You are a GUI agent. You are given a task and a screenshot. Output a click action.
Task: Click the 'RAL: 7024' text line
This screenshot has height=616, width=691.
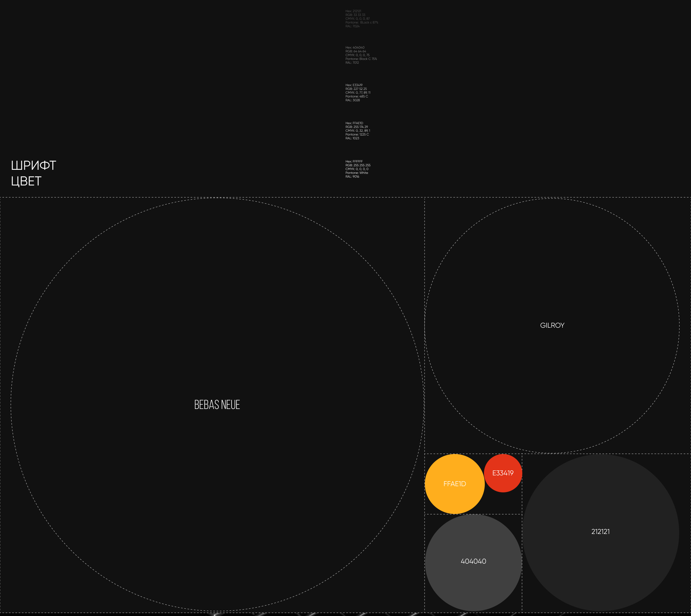[x=352, y=26]
